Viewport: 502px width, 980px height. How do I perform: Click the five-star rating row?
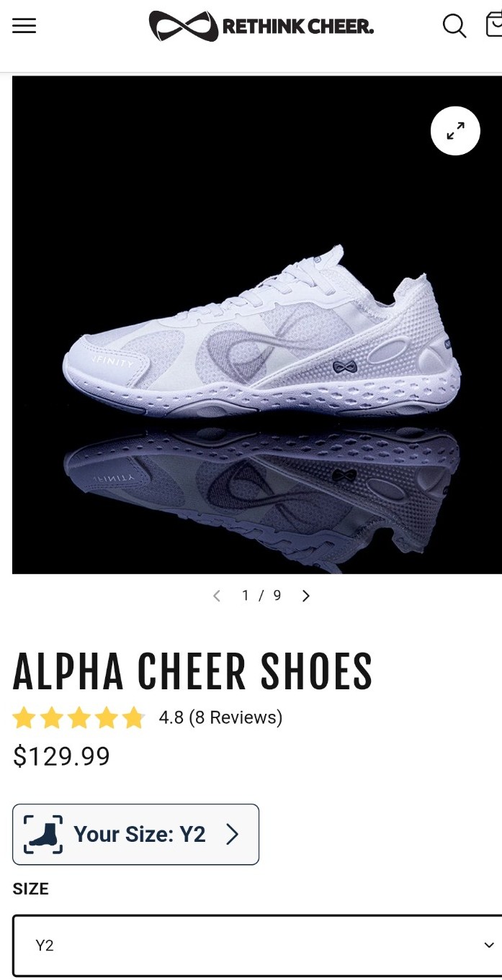[79, 718]
